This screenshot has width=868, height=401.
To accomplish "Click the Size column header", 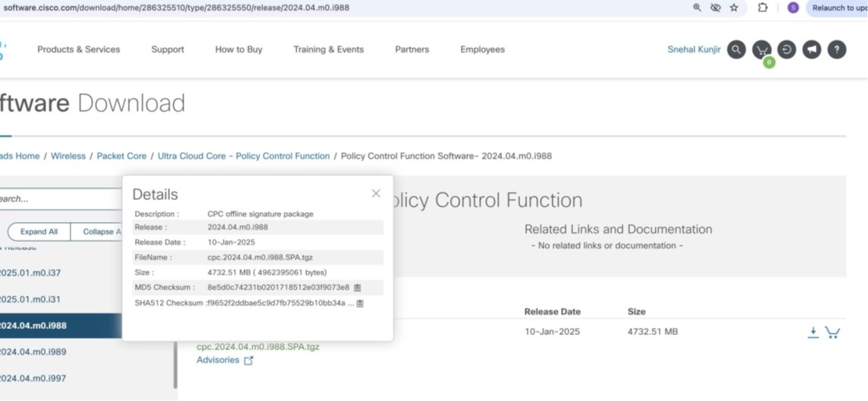I will coord(637,312).
